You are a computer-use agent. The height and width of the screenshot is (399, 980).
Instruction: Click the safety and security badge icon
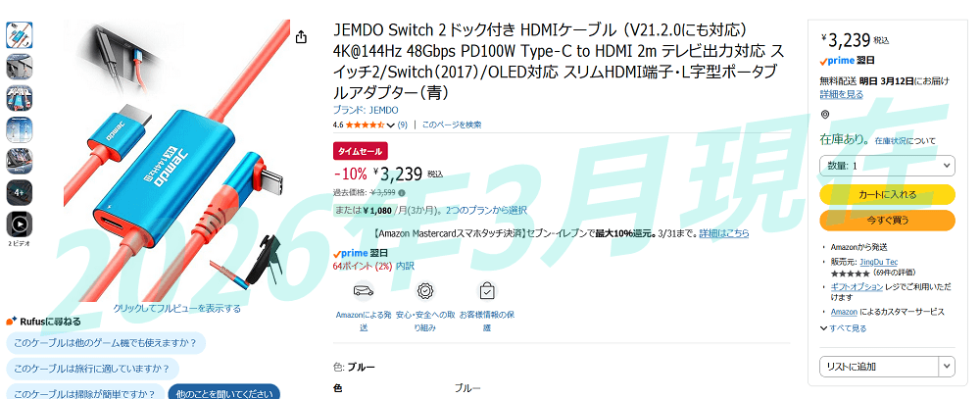(x=426, y=291)
